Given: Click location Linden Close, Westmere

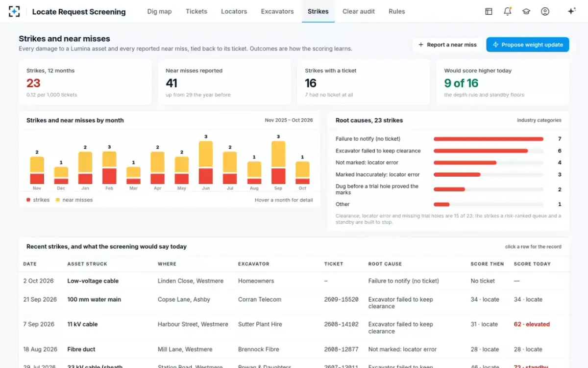Looking at the screenshot, I should point(191,281).
